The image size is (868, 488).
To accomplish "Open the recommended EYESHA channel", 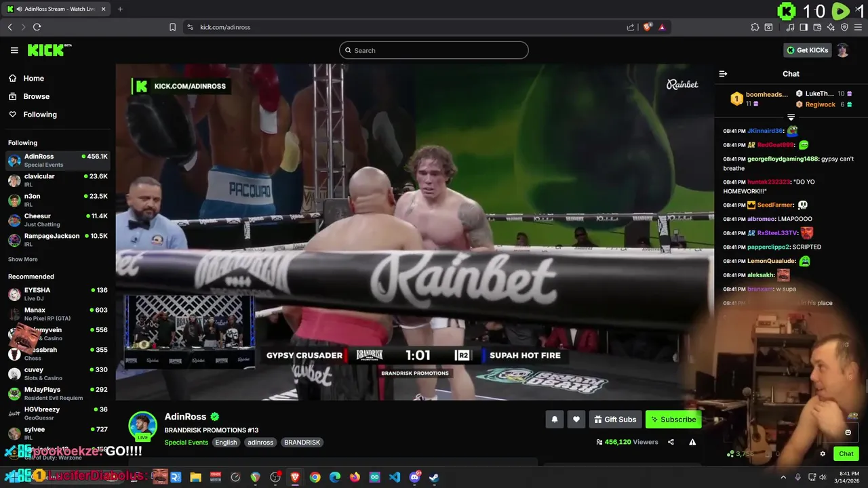I will (58, 294).
